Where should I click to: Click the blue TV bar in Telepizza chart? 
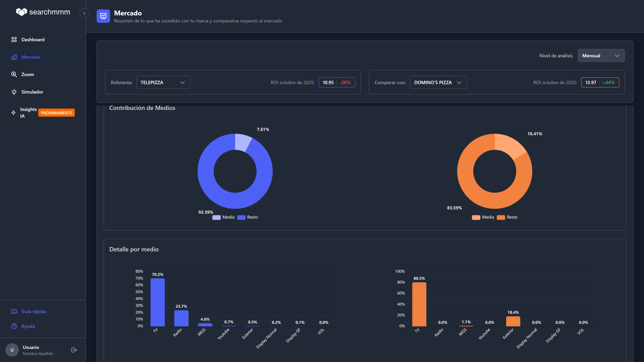pos(157,302)
